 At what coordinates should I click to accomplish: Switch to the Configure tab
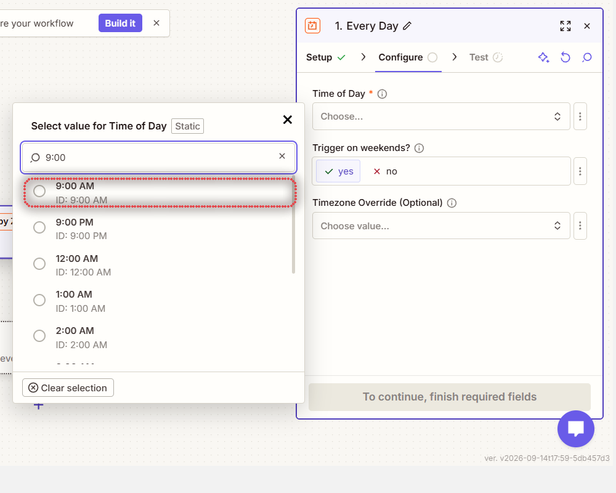click(x=408, y=57)
